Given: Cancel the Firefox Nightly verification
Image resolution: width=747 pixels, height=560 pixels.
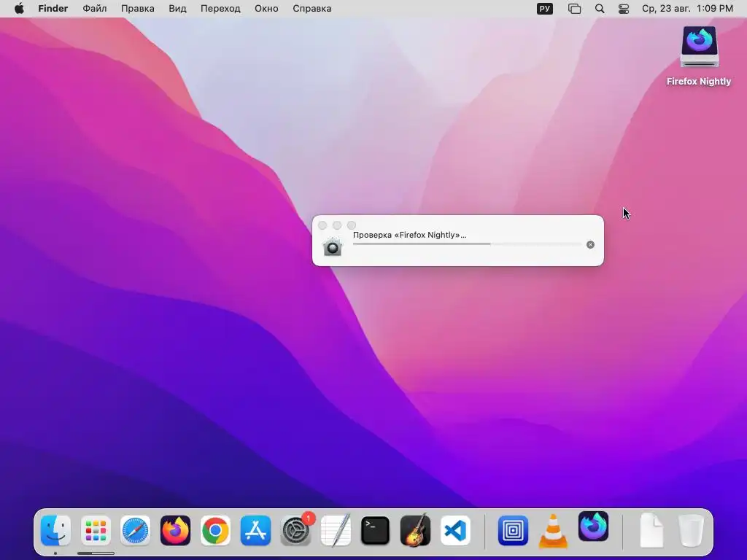Looking at the screenshot, I should [x=590, y=244].
